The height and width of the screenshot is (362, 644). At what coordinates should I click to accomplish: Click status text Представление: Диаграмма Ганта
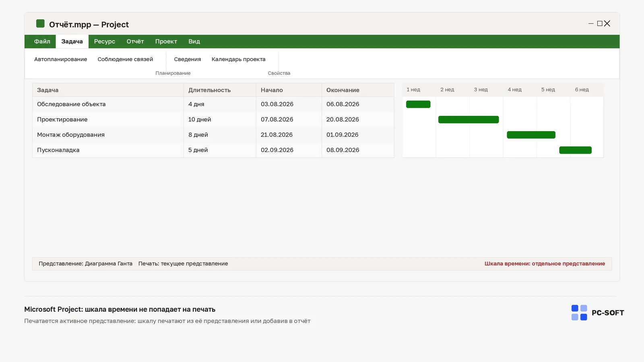85,263
